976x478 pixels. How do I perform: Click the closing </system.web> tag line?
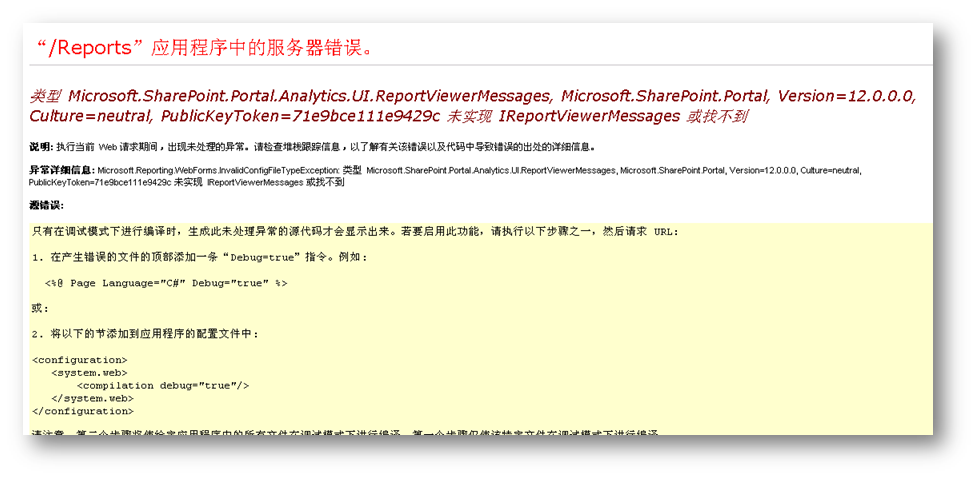(93, 398)
